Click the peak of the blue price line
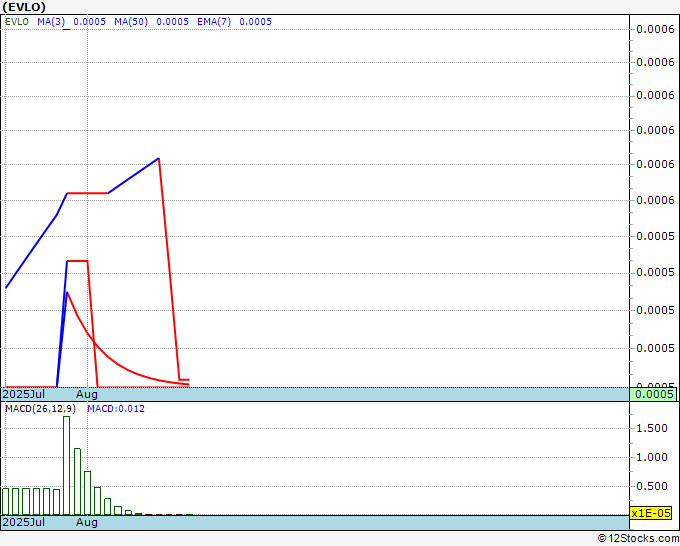Screen dimensions: 680x546 pyautogui.click(x=158, y=159)
